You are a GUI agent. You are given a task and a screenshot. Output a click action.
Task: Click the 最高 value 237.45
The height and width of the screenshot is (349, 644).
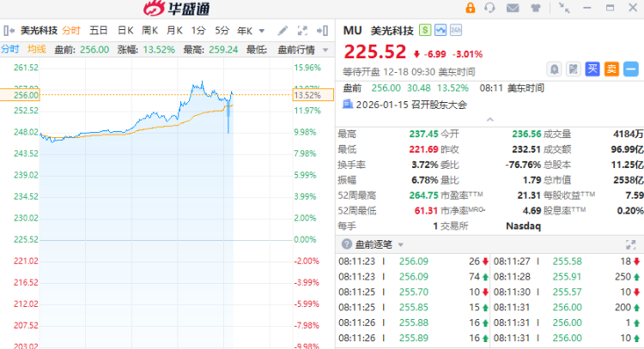tap(423, 134)
